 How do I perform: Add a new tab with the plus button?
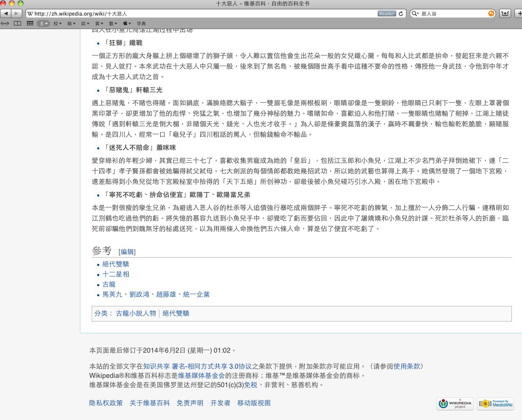click(519, 13)
